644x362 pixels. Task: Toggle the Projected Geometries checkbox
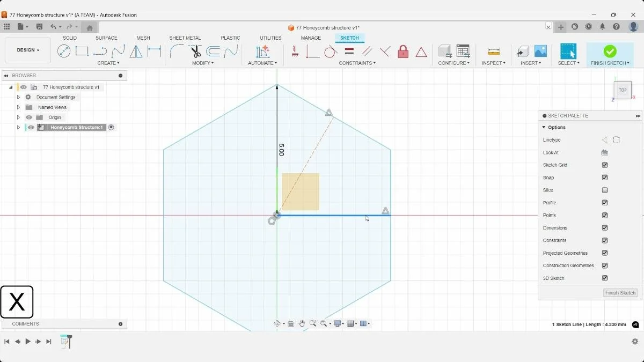click(x=605, y=253)
